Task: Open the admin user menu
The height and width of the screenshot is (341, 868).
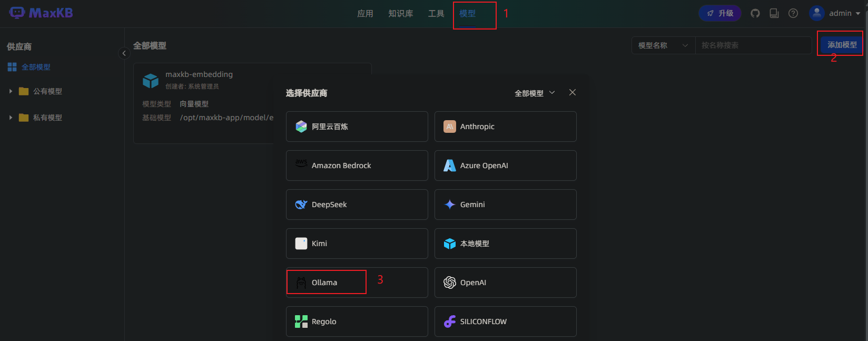Action: [x=835, y=13]
